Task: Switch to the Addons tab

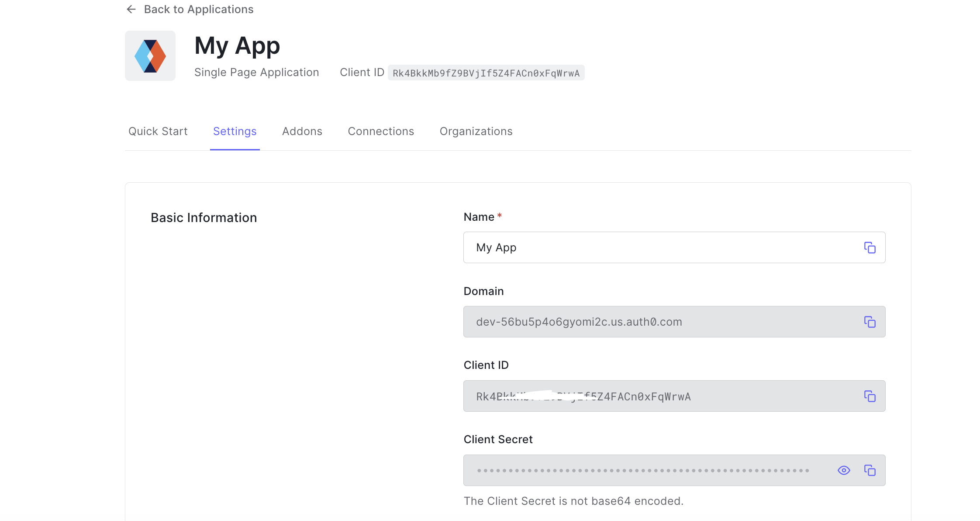Action: click(302, 132)
